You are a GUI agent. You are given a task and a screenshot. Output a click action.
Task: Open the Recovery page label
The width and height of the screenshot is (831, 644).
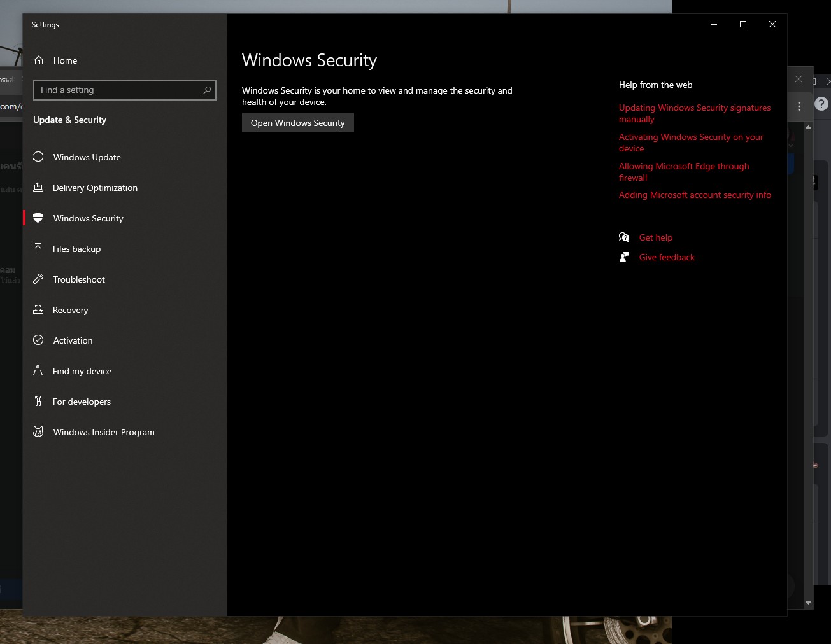pyautogui.click(x=71, y=310)
